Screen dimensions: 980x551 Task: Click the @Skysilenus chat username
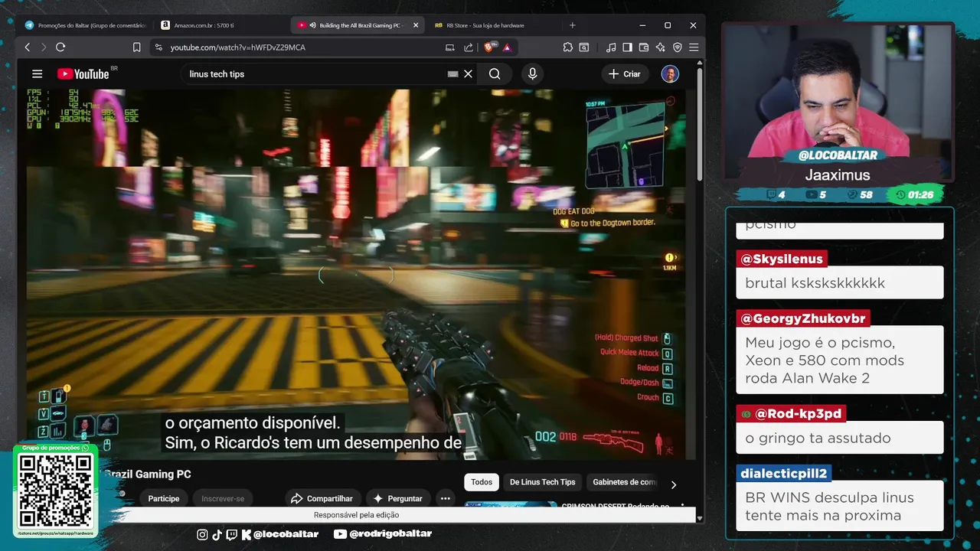click(x=781, y=259)
